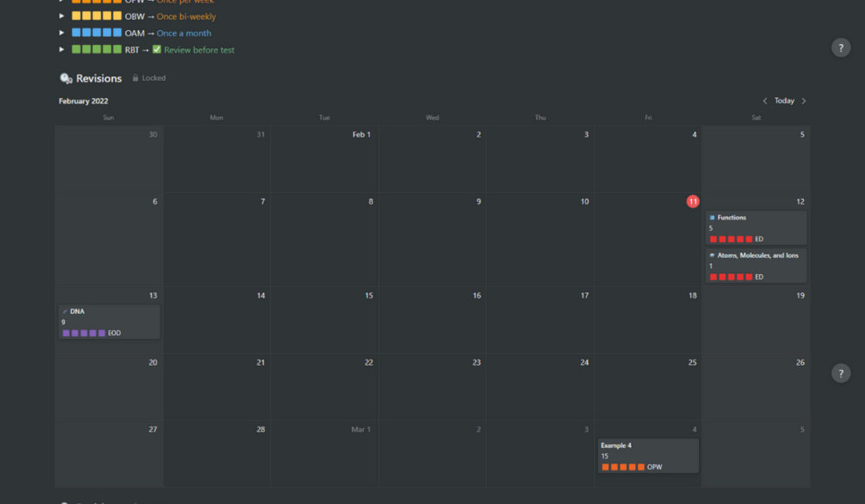The width and height of the screenshot is (865, 504).
Task: Select the Feb 1 date cell
Action: tap(324, 159)
